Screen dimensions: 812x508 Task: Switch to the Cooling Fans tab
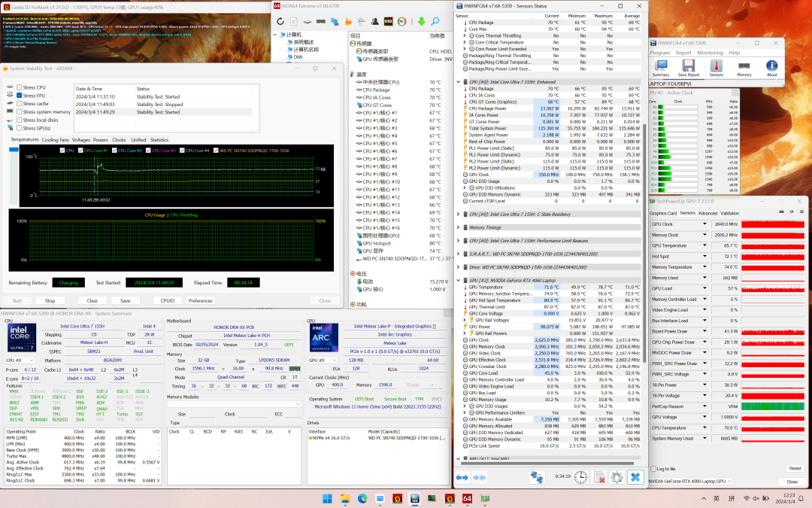click(x=55, y=140)
